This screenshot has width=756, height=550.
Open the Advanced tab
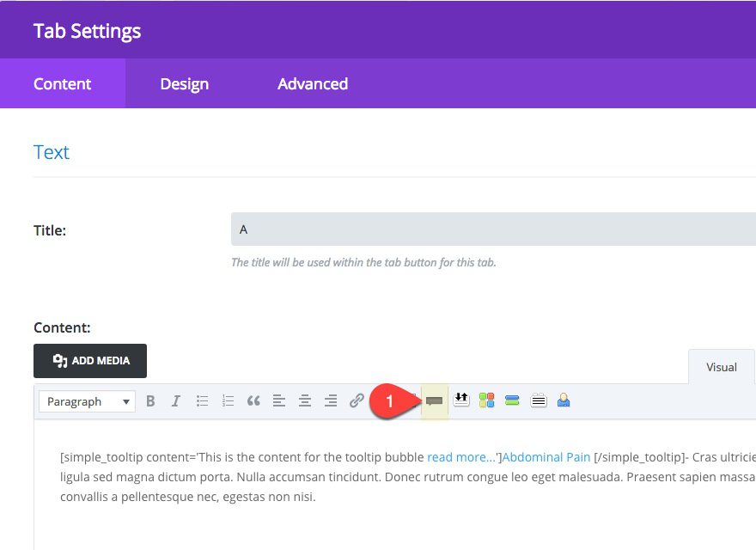[313, 83]
